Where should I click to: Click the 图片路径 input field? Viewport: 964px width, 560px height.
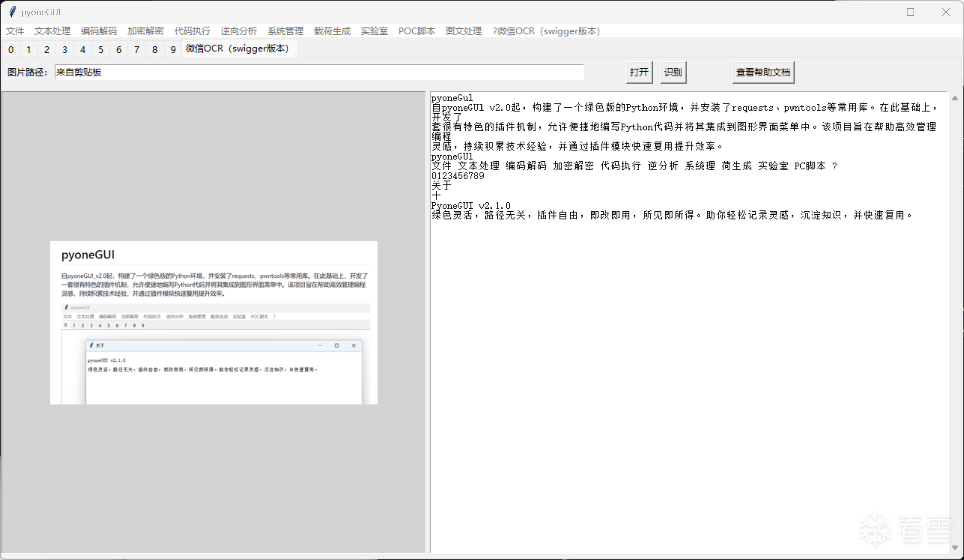coord(319,72)
